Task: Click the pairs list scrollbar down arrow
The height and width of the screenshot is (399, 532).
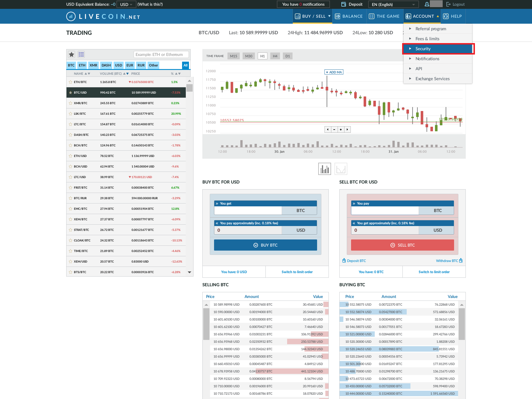Action: coord(190,272)
